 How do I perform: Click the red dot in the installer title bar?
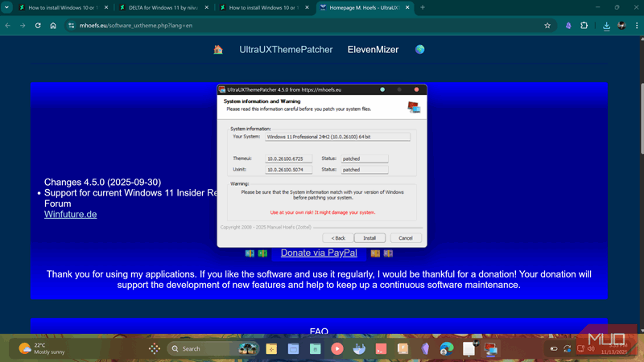pyautogui.click(x=416, y=89)
